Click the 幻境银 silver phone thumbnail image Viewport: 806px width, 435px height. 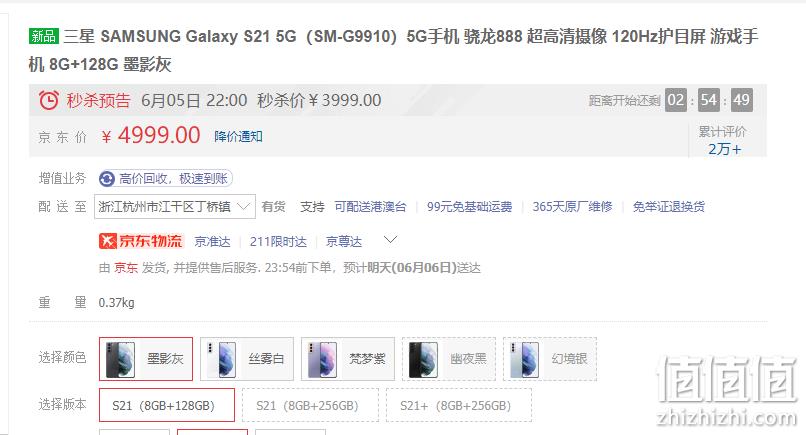[524, 359]
